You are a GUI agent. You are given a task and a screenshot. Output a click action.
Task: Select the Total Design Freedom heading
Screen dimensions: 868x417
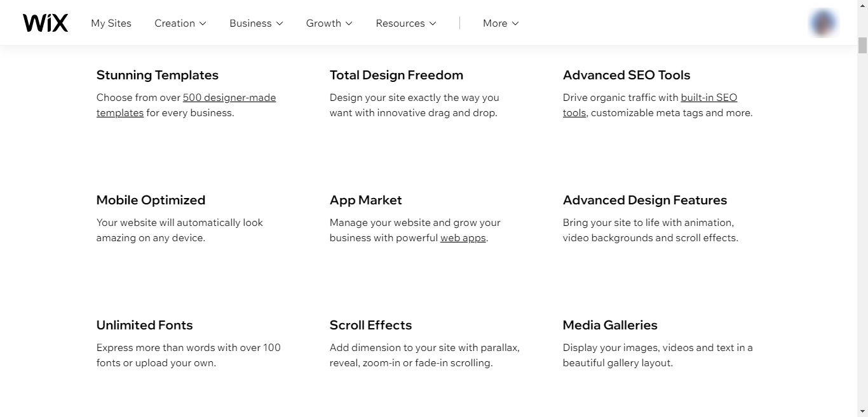[x=397, y=75]
